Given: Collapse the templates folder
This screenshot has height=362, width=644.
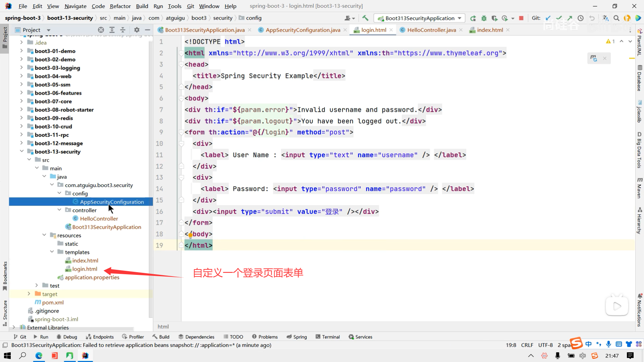Looking at the screenshot, I should coord(52,252).
